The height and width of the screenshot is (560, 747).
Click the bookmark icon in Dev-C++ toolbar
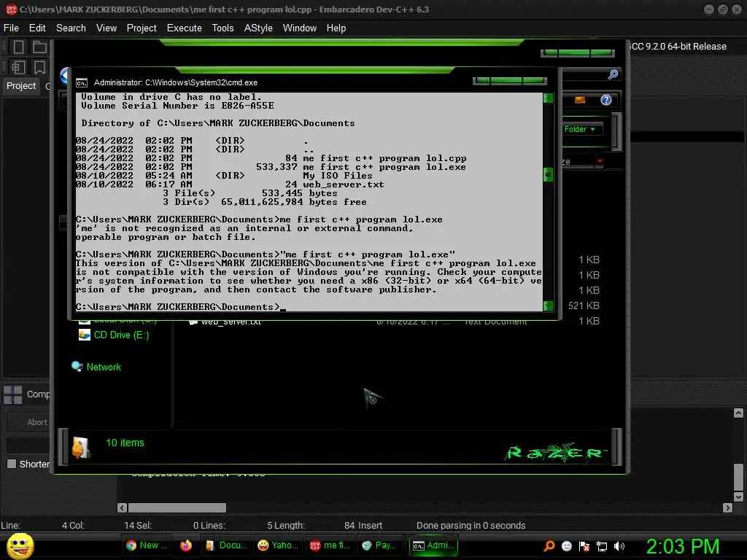pyautogui.click(x=39, y=67)
